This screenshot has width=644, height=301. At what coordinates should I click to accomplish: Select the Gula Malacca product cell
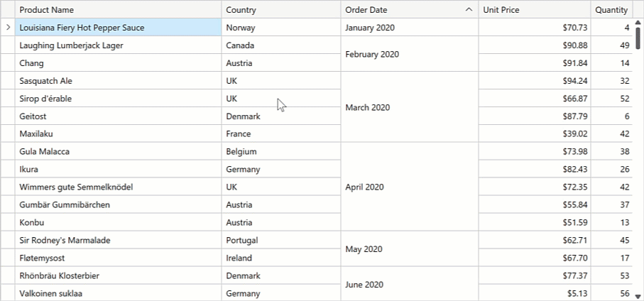118,152
